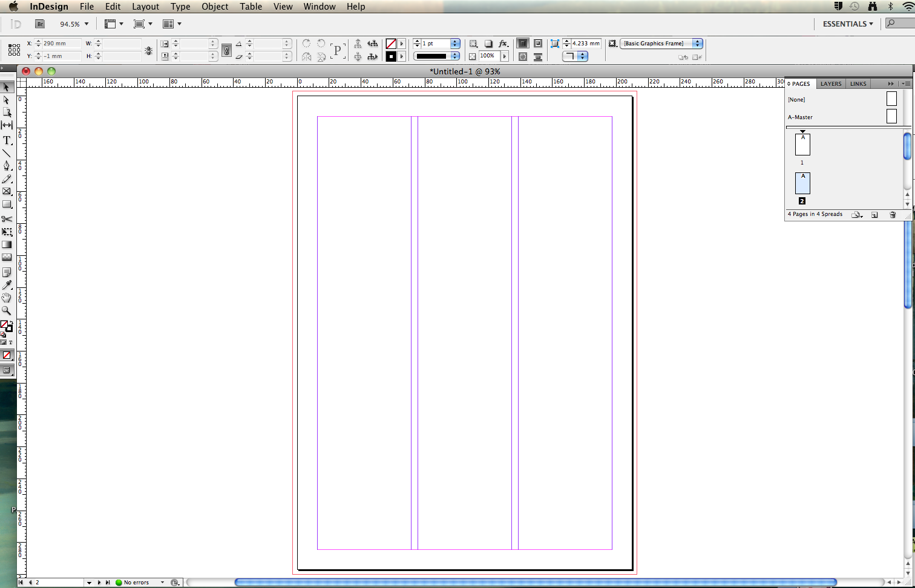The width and height of the screenshot is (915, 588).
Task: Select the Scissors tool
Action: [x=7, y=218]
